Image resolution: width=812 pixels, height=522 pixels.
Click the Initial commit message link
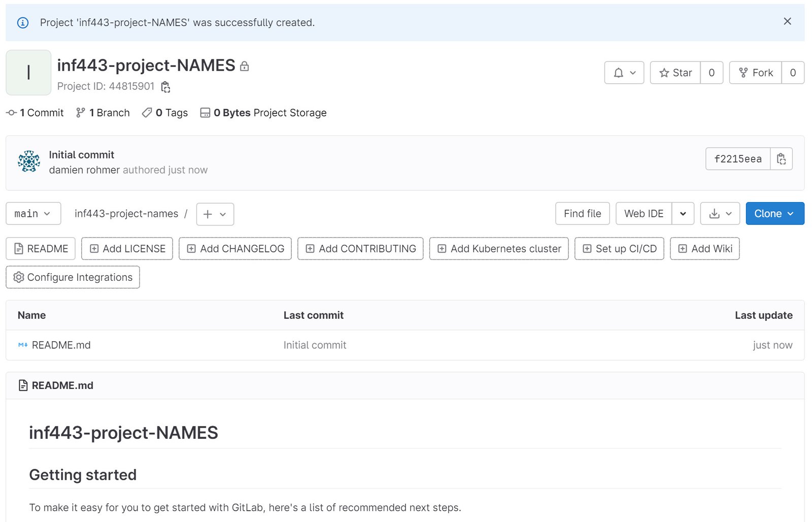pos(81,154)
